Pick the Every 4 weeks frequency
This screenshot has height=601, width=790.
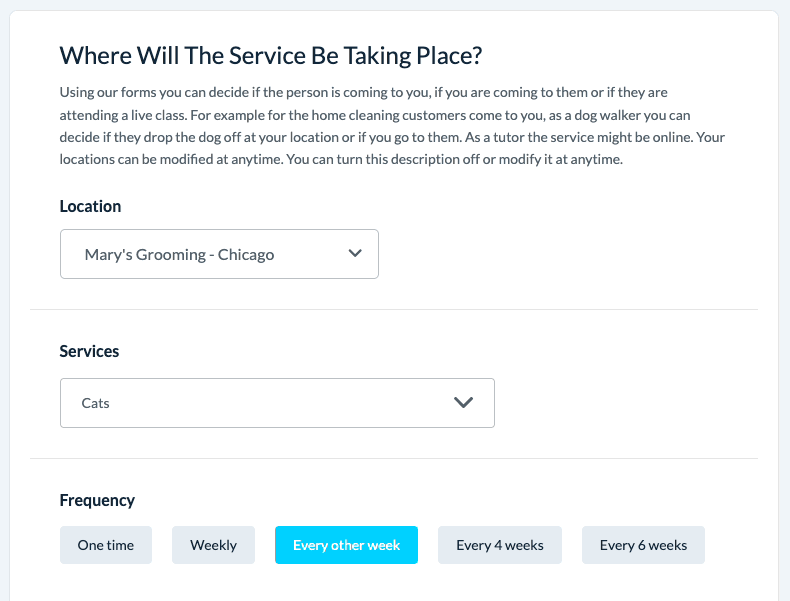500,545
